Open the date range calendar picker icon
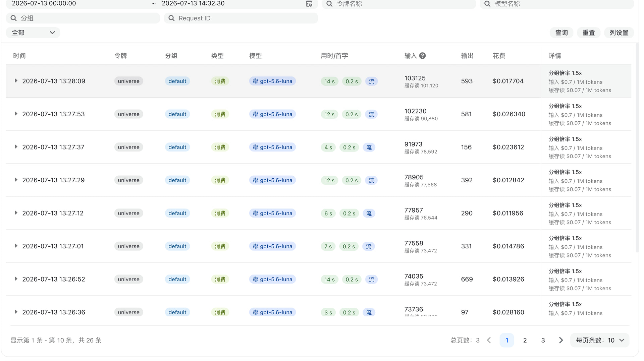Viewport: 644px width, 361px height. click(309, 4)
